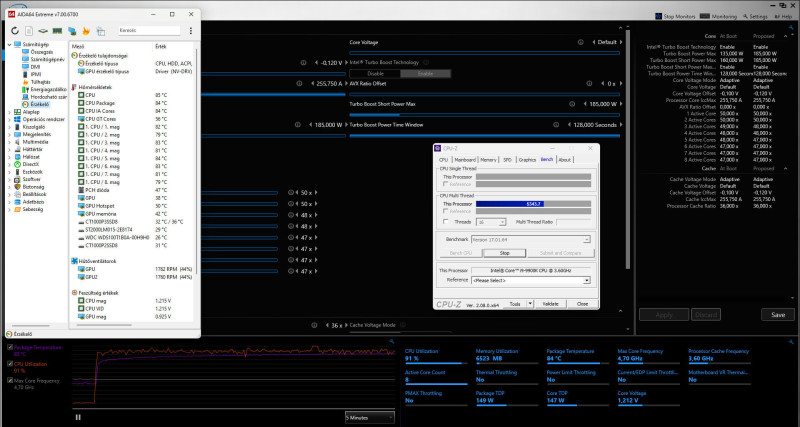Switch to About tab in CPU-Z
800x427 pixels.
[x=564, y=160]
